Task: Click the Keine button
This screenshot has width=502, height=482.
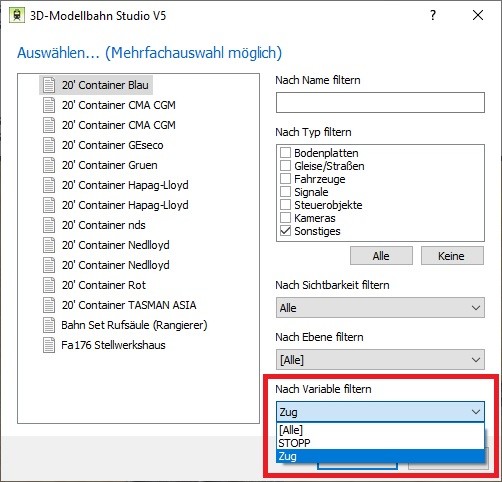Action: pos(452,256)
